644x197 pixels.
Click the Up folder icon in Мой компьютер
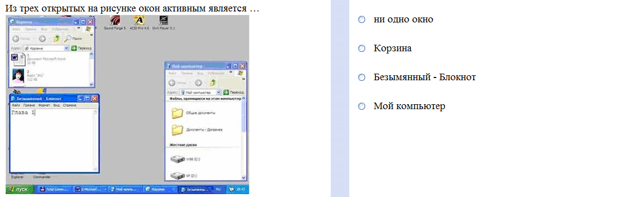tap(213, 82)
